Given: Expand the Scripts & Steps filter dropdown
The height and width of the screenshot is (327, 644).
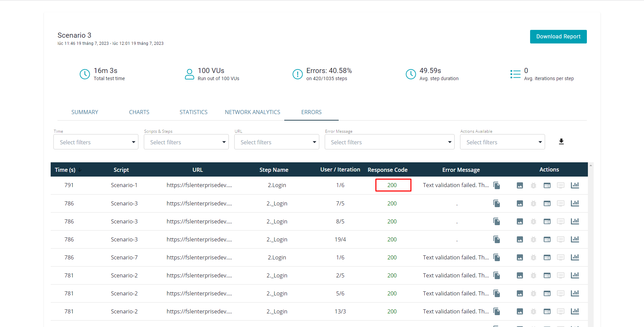Looking at the screenshot, I should click(x=186, y=142).
